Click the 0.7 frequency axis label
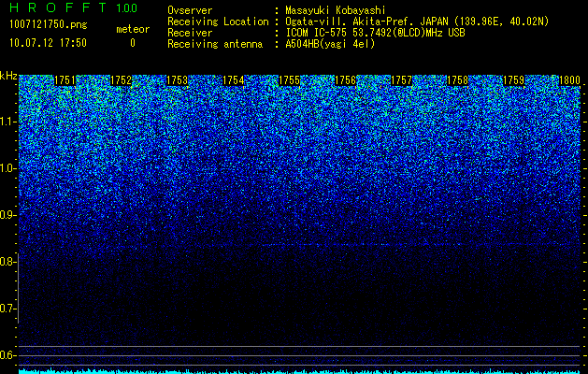Image resolution: width=588 pixels, height=374 pixels. pos(7,309)
